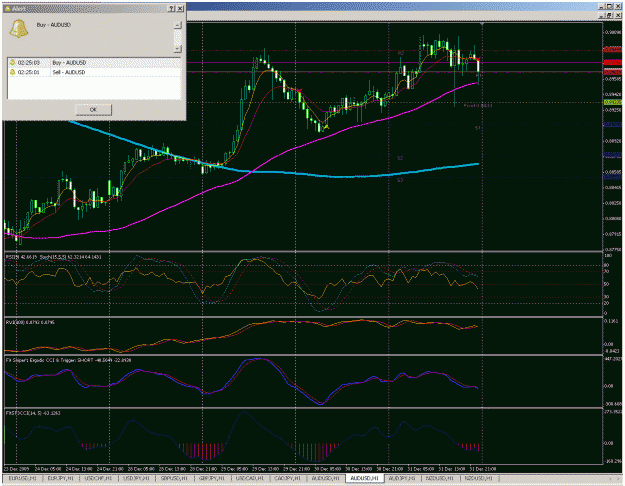Viewport: 625px width, 486px height.
Task: Click the bell icon beside the Sell alert row
Action: (12, 72)
